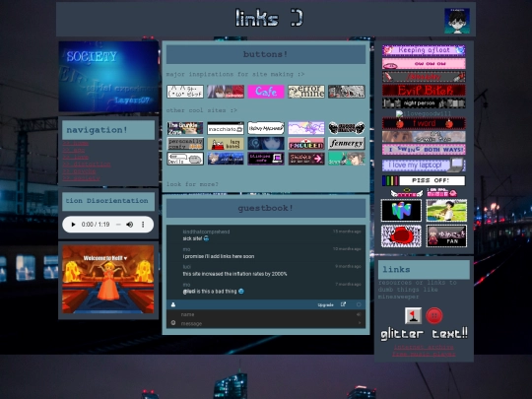This screenshot has height=399, width=532.
Task: Click the 'Welcome to Hell' Peach image
Action: pos(108,279)
